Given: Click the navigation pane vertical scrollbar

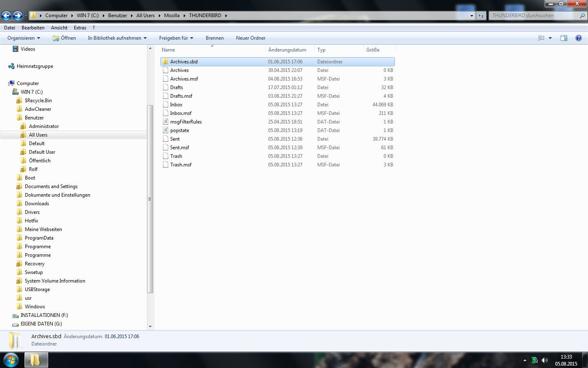Looking at the screenshot, I should (x=150, y=199).
